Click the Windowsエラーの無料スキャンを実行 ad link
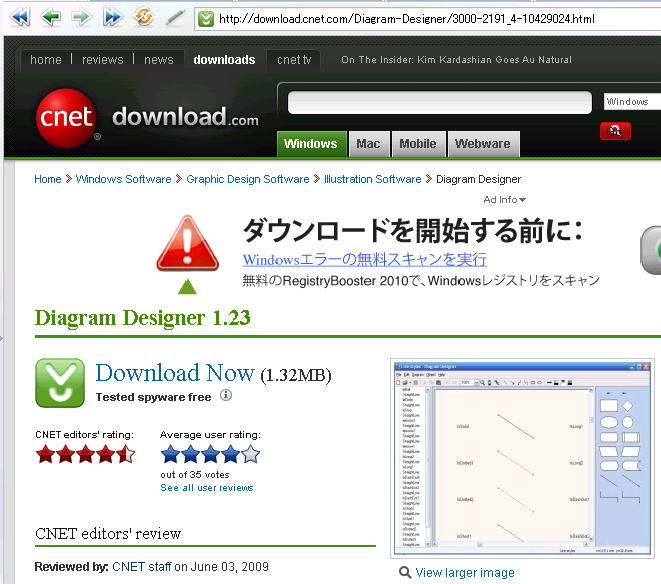This screenshot has width=661, height=584. point(365,259)
